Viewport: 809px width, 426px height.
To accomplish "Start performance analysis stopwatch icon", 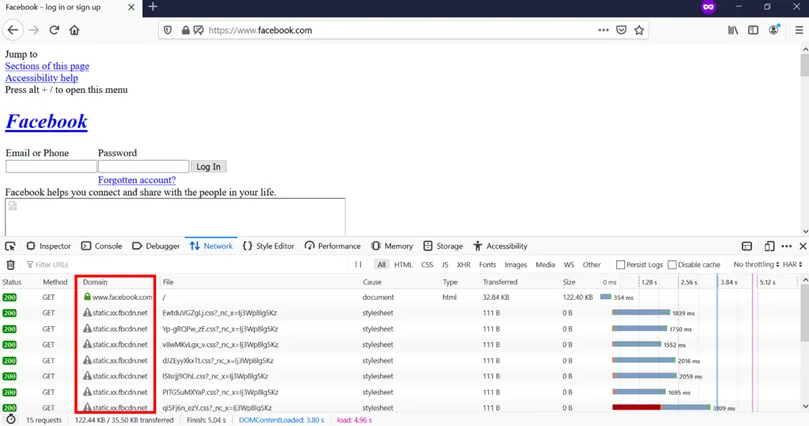I will 11,420.
